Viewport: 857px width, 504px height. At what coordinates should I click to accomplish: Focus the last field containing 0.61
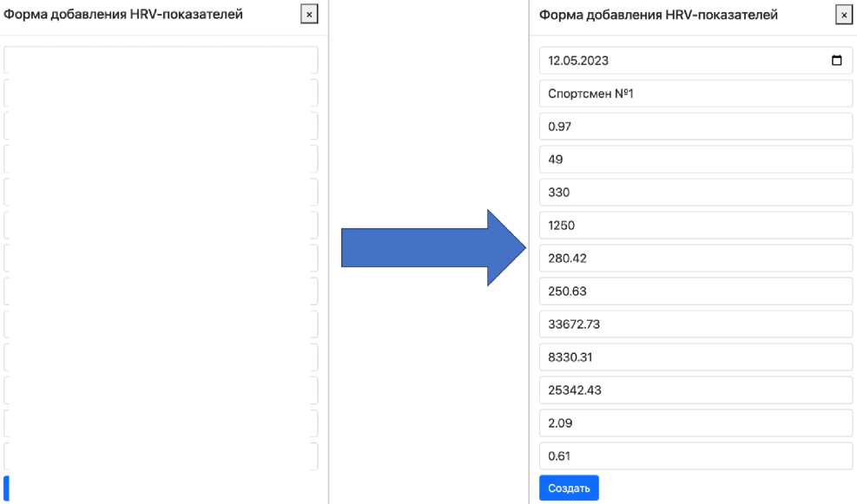tap(695, 456)
